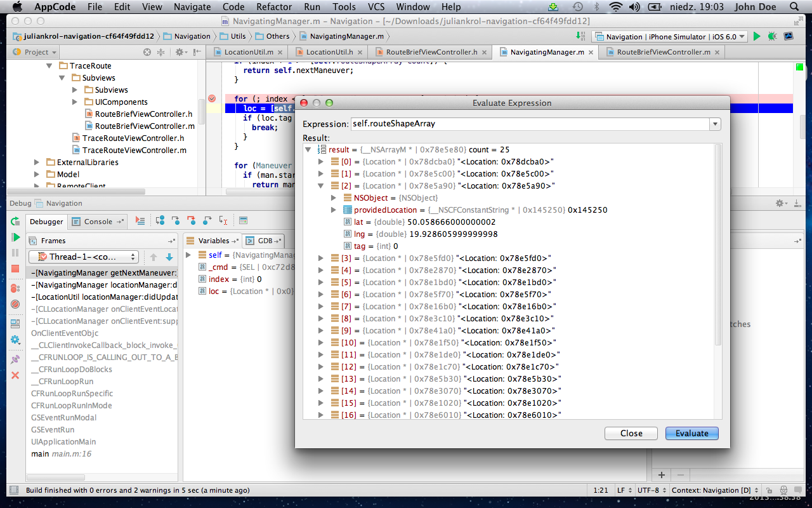
Task: Open the Project view selector dropdown
Action: point(36,52)
